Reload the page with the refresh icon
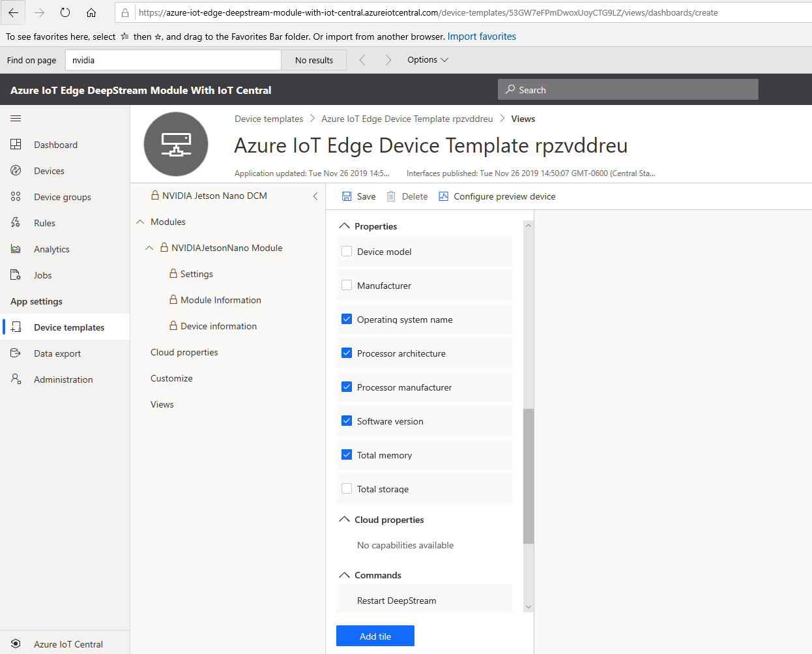 [65, 12]
